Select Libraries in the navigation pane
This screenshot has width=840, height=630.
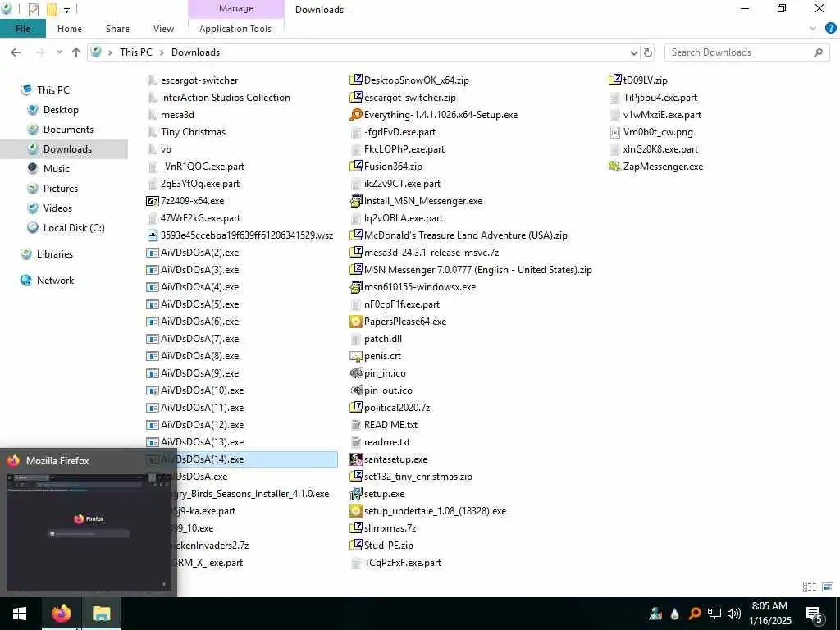[55, 254]
